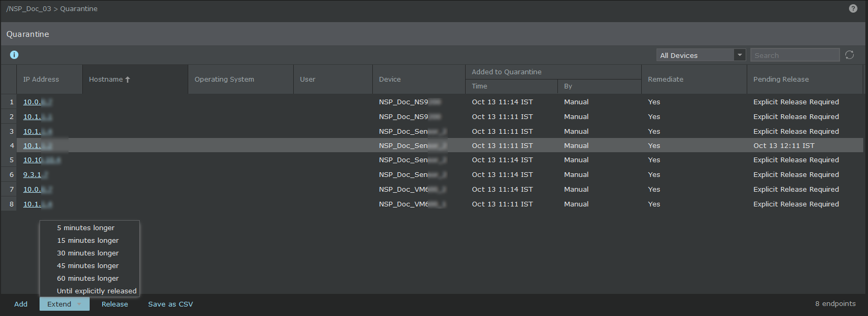Click Save as CSV
Image resolution: width=868 pixels, height=316 pixels.
[170, 304]
